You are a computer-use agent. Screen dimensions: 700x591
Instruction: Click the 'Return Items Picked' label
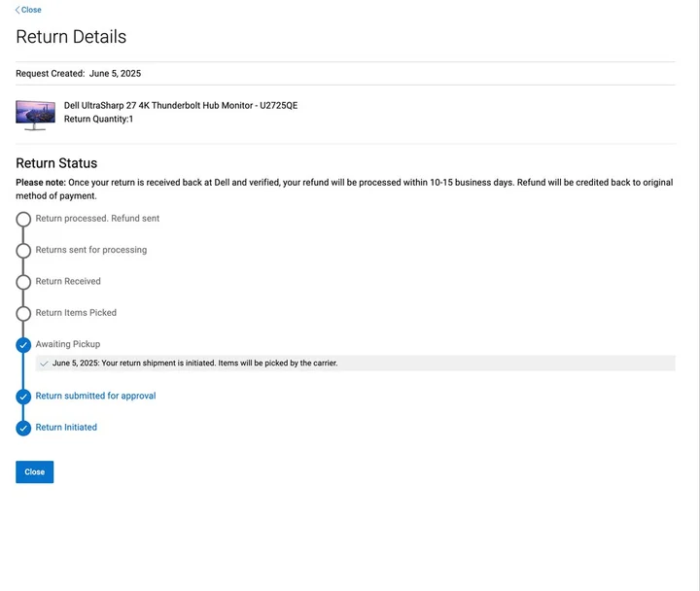point(76,312)
